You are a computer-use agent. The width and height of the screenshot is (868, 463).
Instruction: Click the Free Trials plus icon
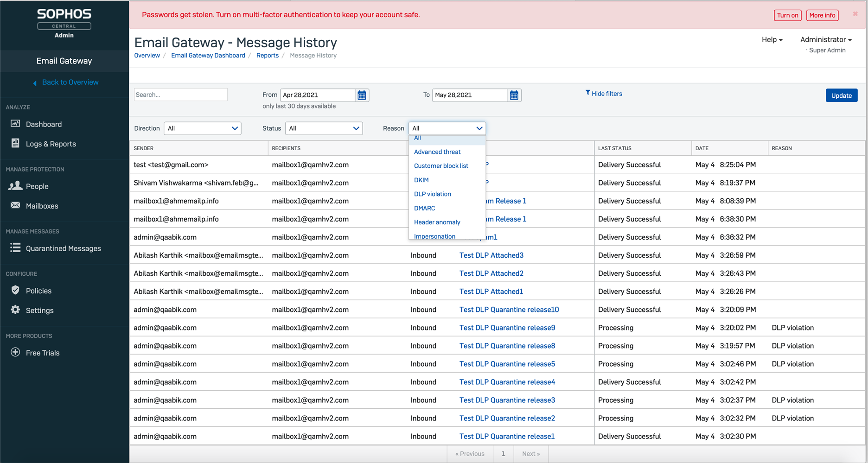(15, 352)
